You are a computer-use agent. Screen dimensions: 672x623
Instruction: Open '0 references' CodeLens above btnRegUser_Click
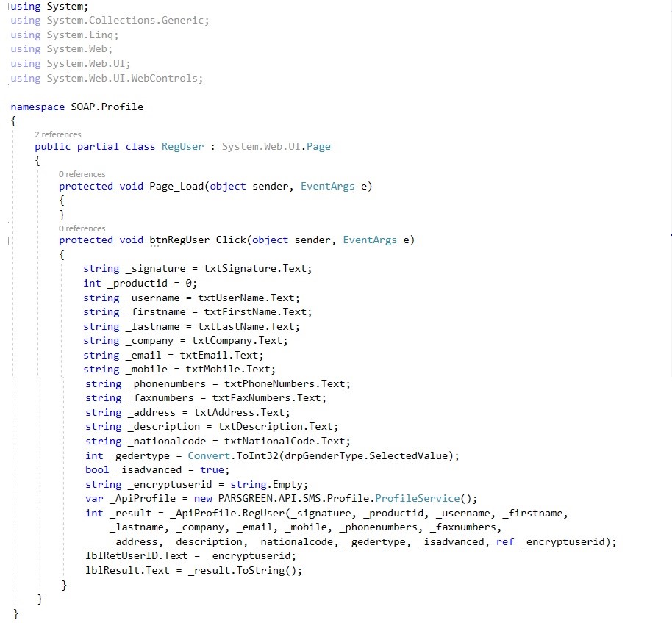click(x=82, y=228)
